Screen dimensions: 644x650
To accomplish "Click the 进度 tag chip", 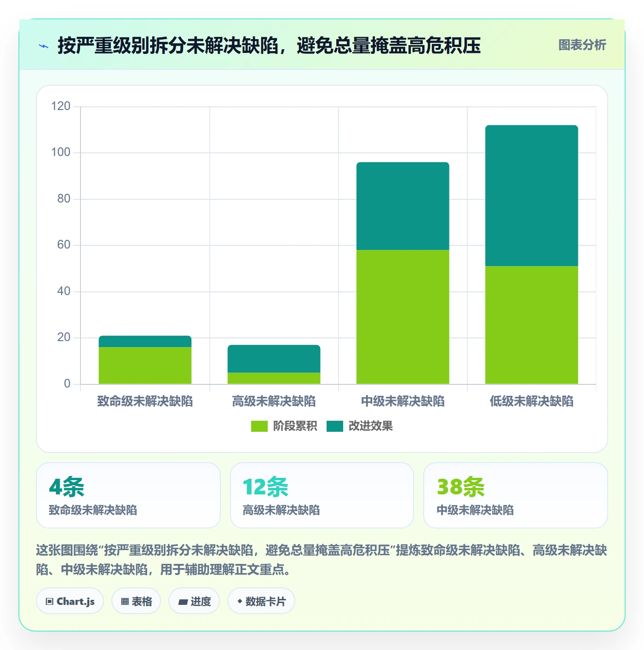I will click(194, 601).
